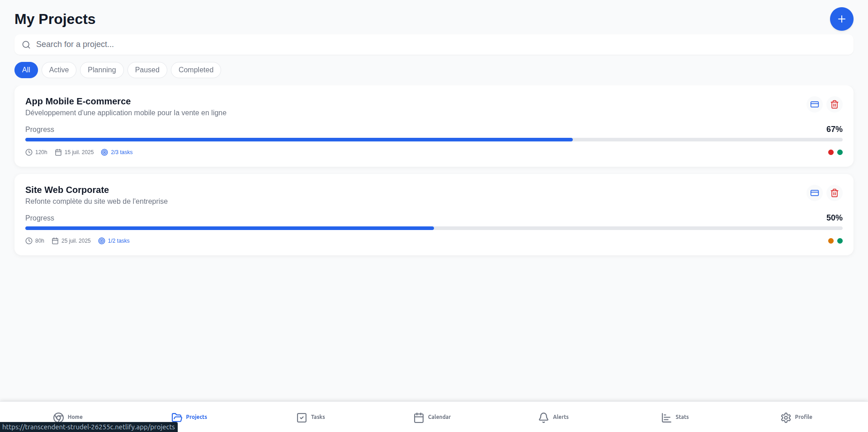This screenshot has height=432, width=868.
Task: Open the Profile settings gear
Action: coord(796,417)
